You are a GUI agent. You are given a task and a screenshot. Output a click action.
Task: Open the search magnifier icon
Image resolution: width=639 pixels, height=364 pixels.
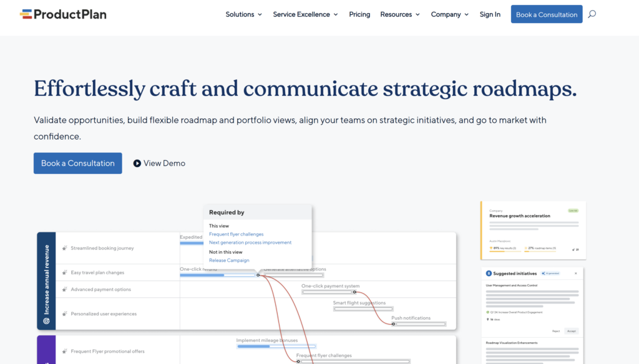(x=592, y=14)
